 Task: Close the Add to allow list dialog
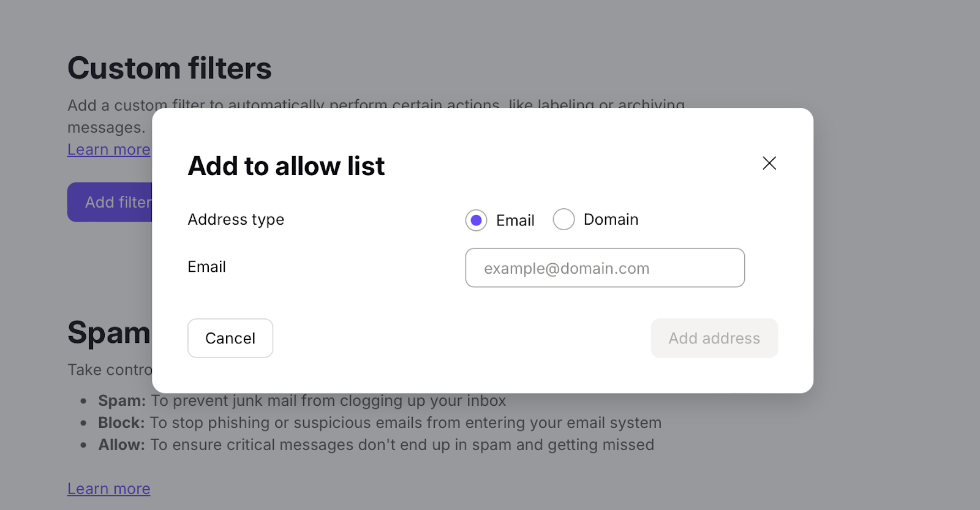coord(769,163)
